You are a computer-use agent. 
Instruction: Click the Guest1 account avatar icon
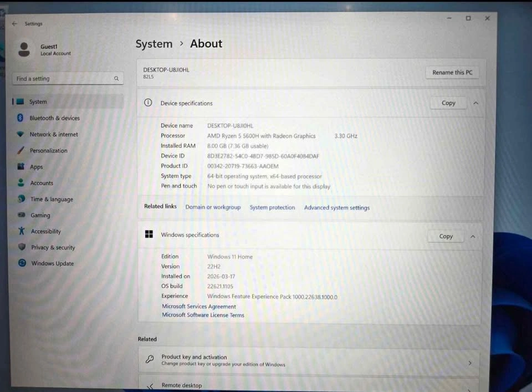click(24, 49)
